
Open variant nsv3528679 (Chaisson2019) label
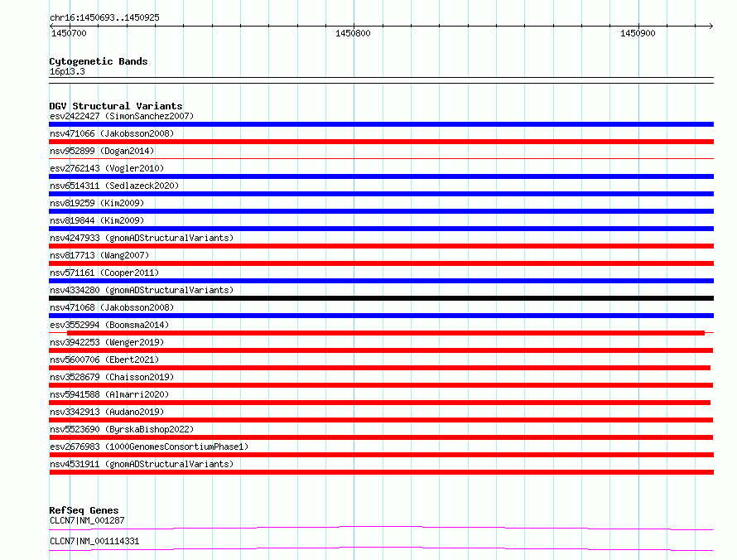(x=112, y=377)
